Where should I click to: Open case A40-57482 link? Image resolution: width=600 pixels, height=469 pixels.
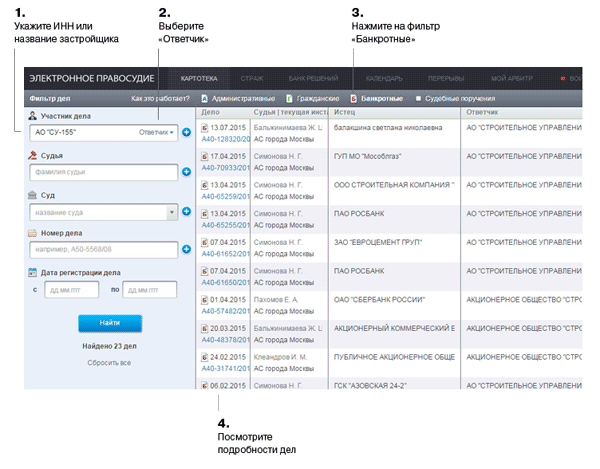[226, 311]
